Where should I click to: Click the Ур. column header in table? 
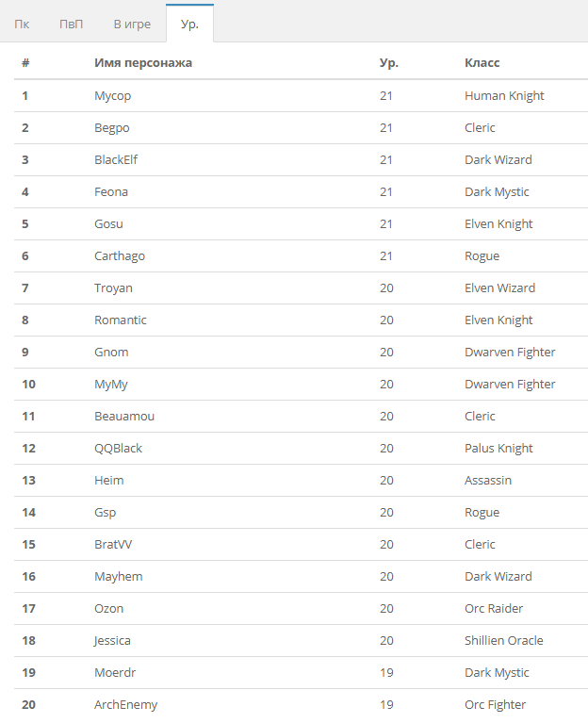pos(388,63)
